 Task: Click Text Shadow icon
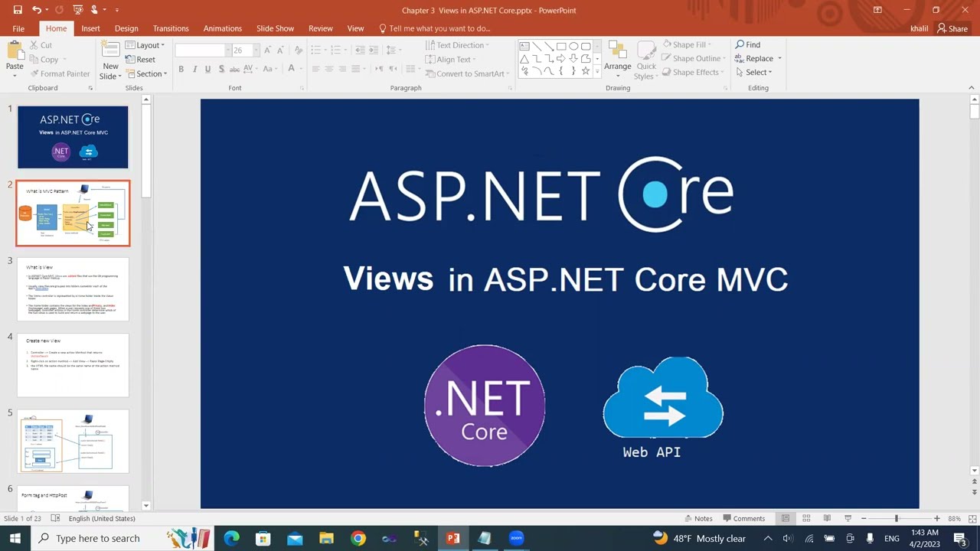tap(221, 69)
